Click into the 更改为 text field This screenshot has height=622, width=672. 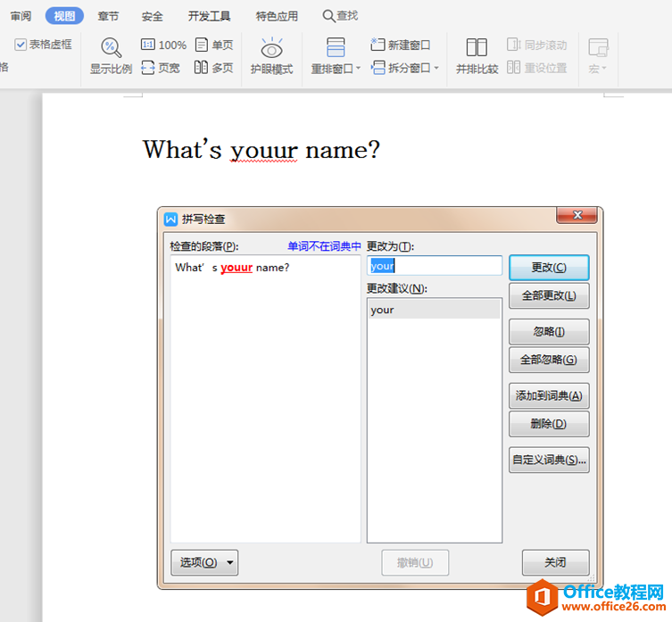point(435,266)
